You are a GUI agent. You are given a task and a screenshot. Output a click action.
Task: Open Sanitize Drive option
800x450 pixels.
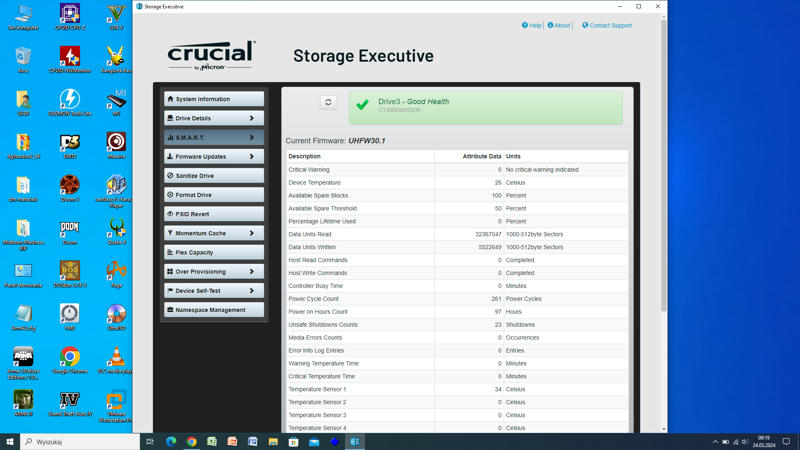[214, 176]
